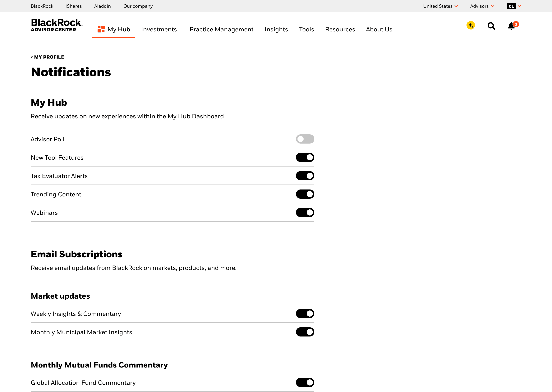Disable the Webinars notification toggle
Image resolution: width=552 pixels, height=392 pixels.
pyautogui.click(x=305, y=212)
